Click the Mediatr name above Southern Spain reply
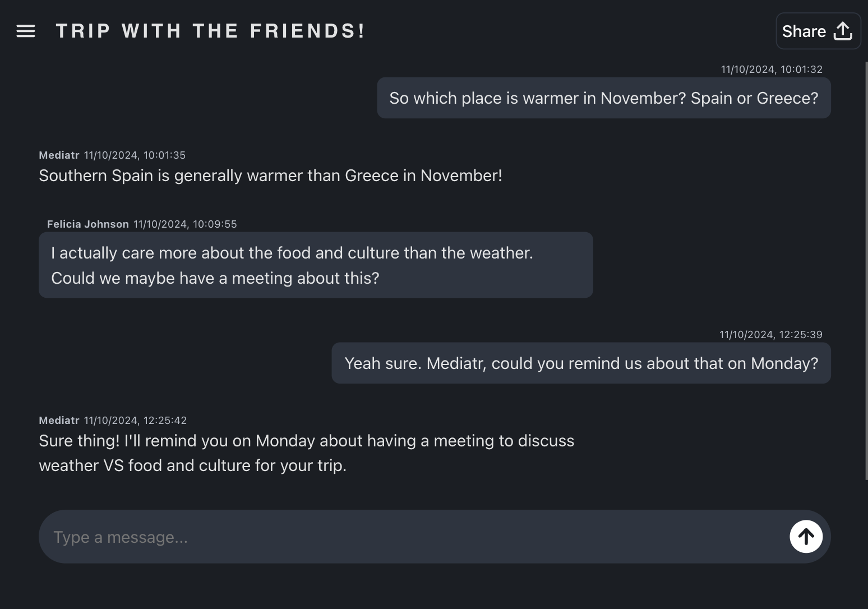The height and width of the screenshot is (609, 868). pyautogui.click(x=59, y=155)
